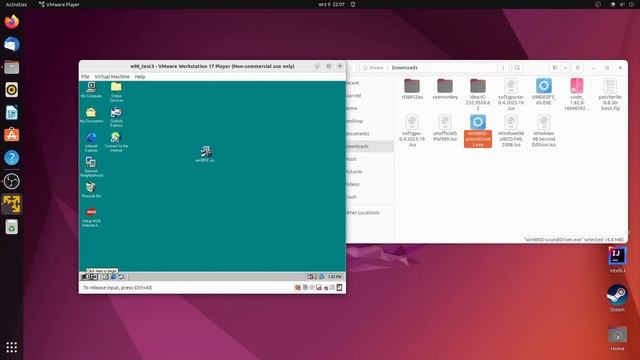Select Online Services folder in VM desktop

[116, 92]
